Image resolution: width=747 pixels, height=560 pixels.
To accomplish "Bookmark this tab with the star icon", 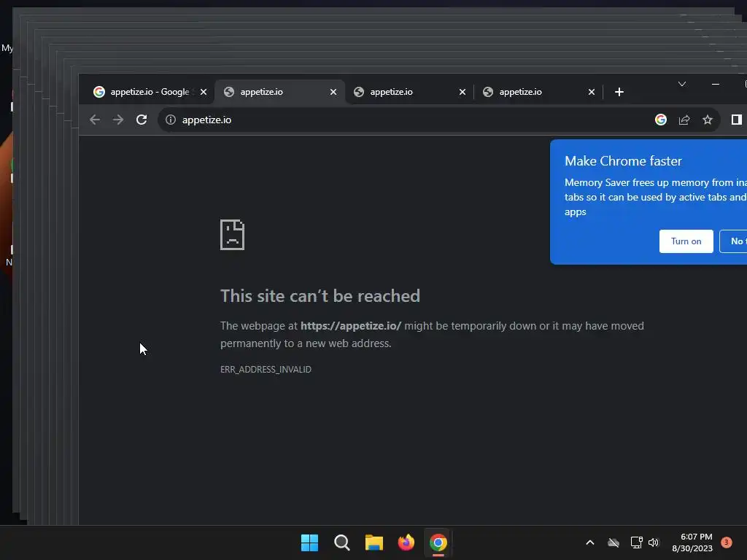I will pyautogui.click(x=708, y=120).
